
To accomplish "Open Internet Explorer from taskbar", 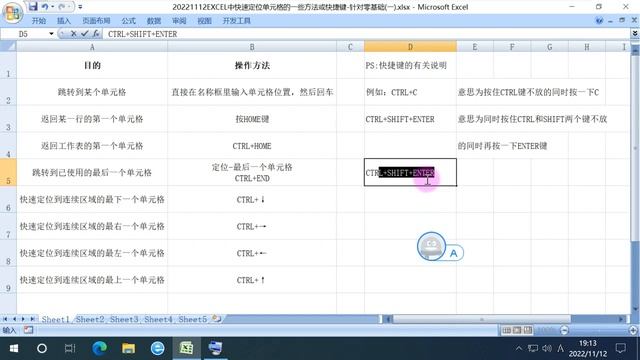I will (x=158, y=348).
